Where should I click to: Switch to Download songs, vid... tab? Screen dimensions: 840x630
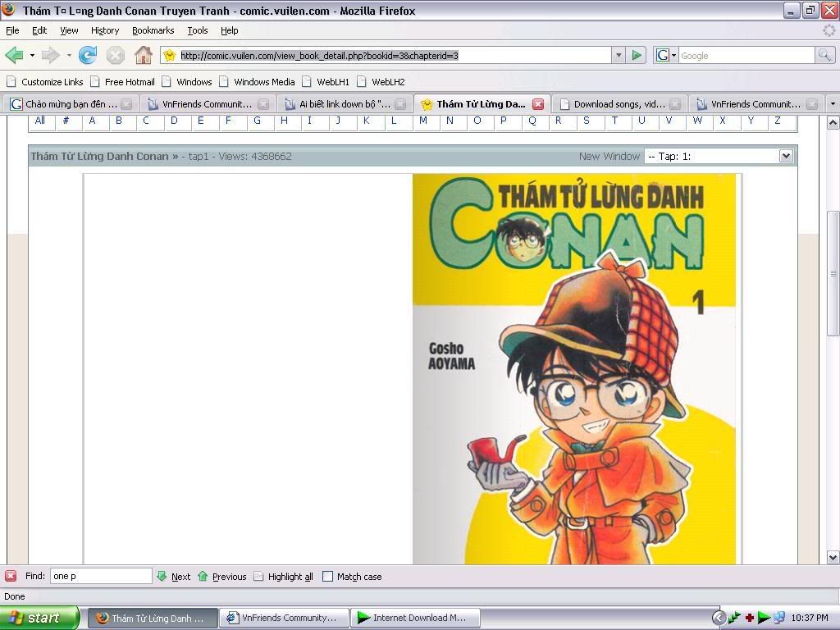coord(619,104)
